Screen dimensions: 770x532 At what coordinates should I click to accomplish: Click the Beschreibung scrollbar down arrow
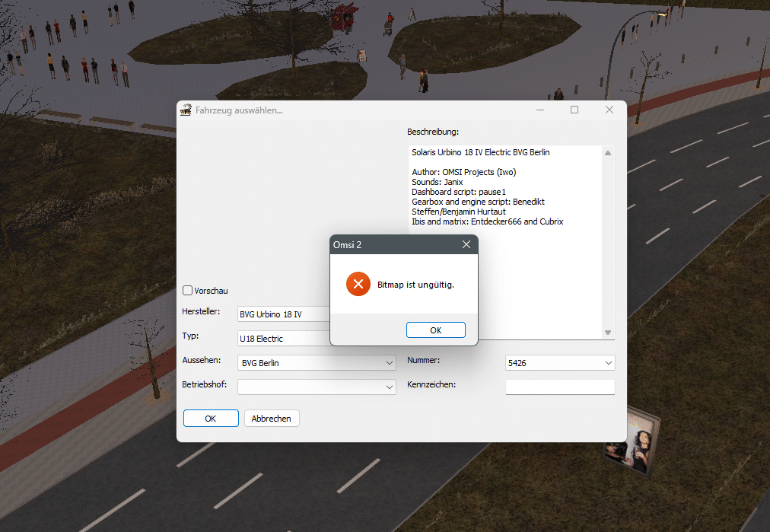(607, 333)
